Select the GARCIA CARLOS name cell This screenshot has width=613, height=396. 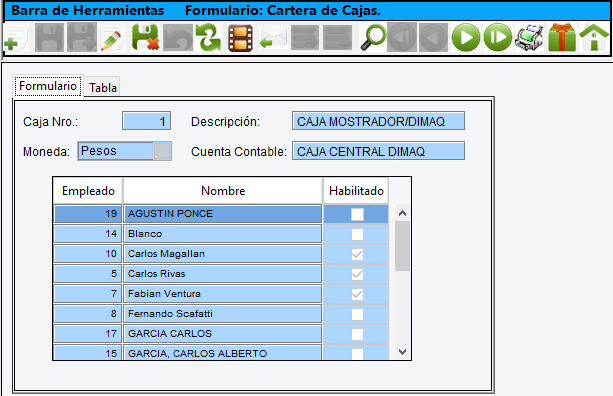[223, 333]
